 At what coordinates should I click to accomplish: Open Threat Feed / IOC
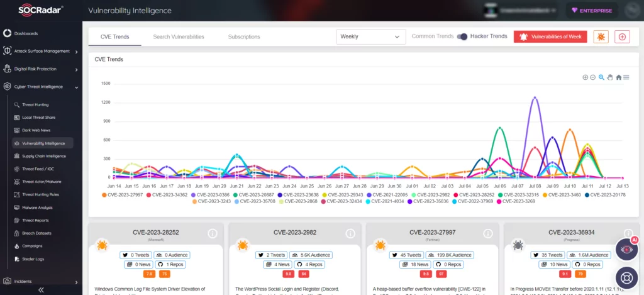[38, 169]
